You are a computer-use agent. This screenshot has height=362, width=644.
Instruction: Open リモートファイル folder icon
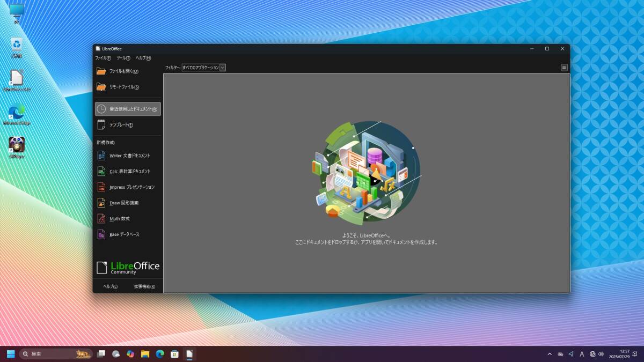pyautogui.click(x=101, y=87)
